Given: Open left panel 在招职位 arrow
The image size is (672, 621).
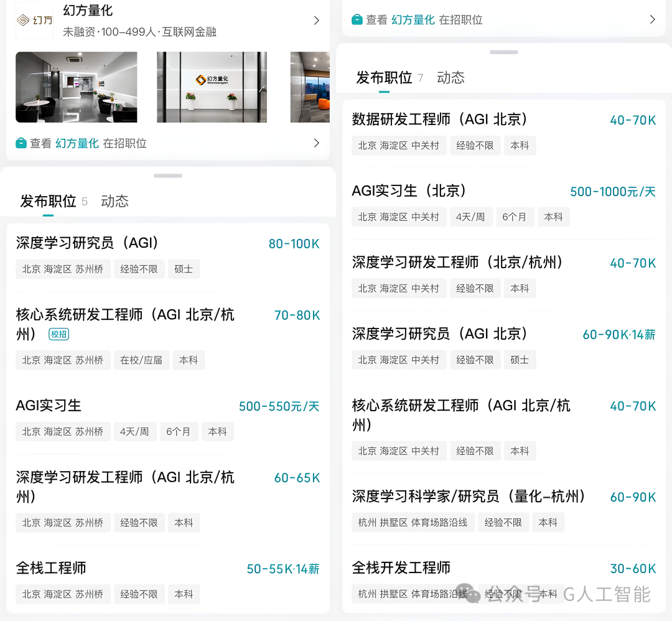Looking at the screenshot, I should 316,143.
